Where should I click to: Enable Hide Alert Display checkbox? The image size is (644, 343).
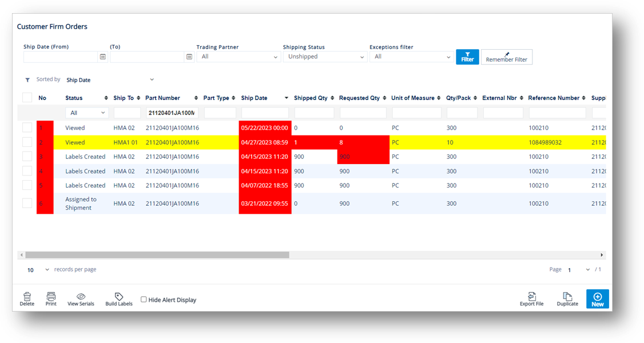pos(144,300)
